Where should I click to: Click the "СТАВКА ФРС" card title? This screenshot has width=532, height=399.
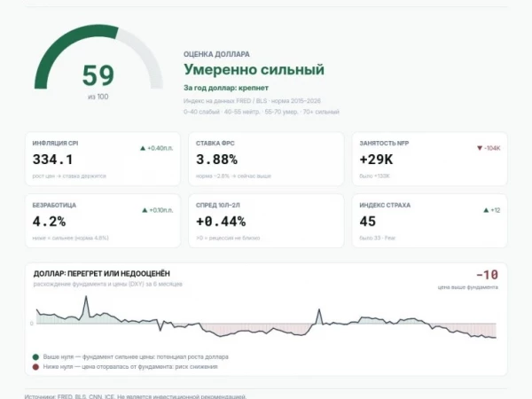[215, 144]
